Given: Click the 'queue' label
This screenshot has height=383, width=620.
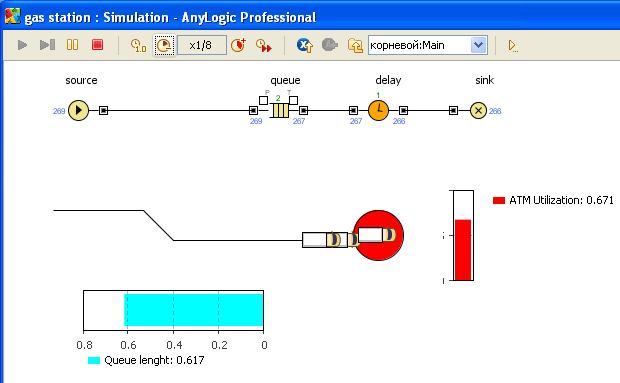Looking at the screenshot, I should point(285,81).
